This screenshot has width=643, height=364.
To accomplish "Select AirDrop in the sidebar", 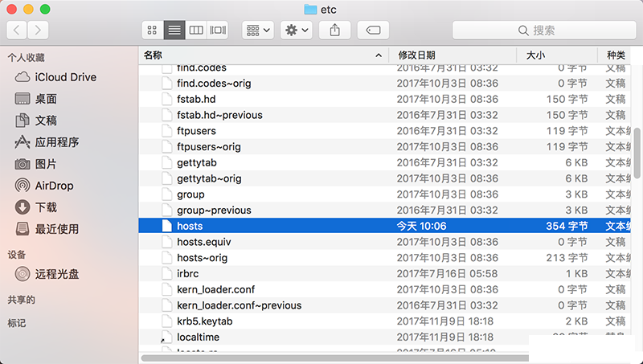I will 54,186.
